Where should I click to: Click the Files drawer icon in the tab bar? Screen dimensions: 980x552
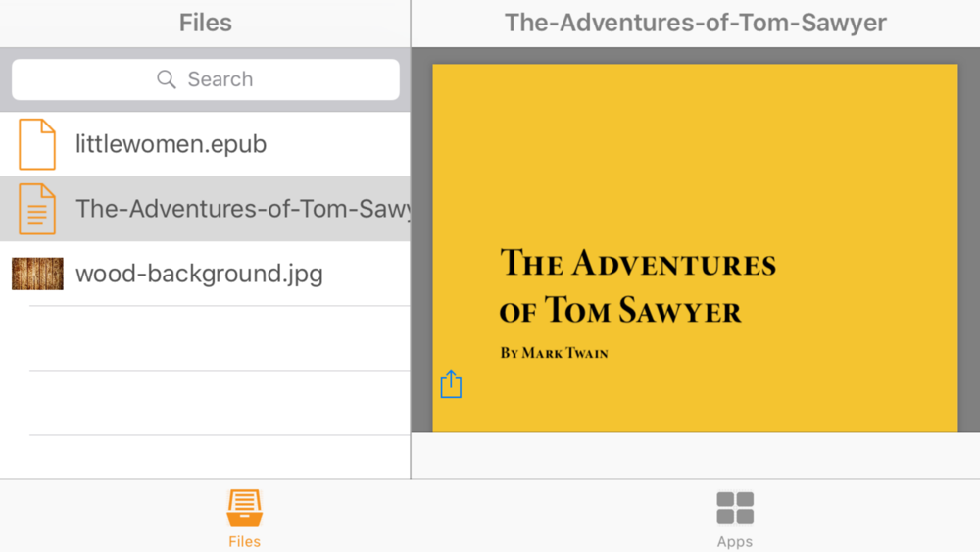244,508
